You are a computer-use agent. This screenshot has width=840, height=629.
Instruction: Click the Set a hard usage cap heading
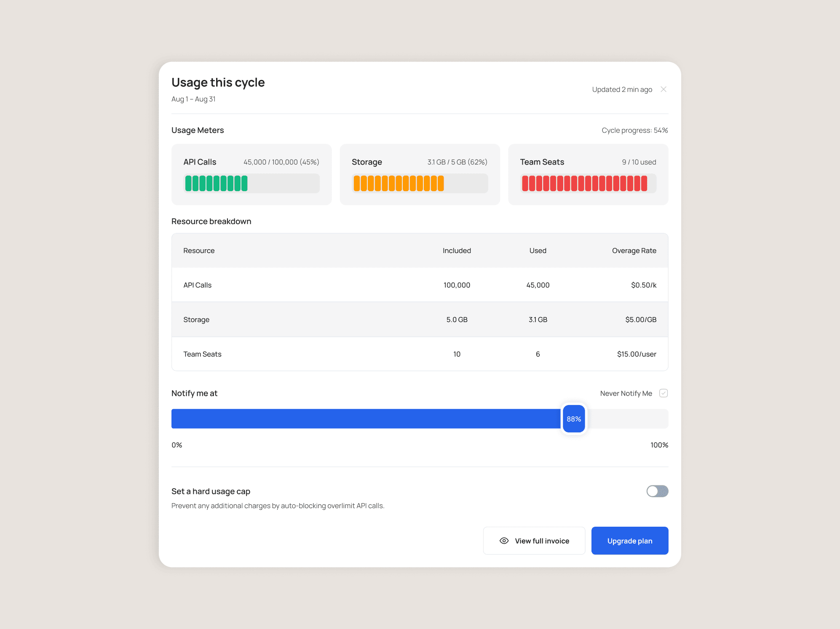211,491
